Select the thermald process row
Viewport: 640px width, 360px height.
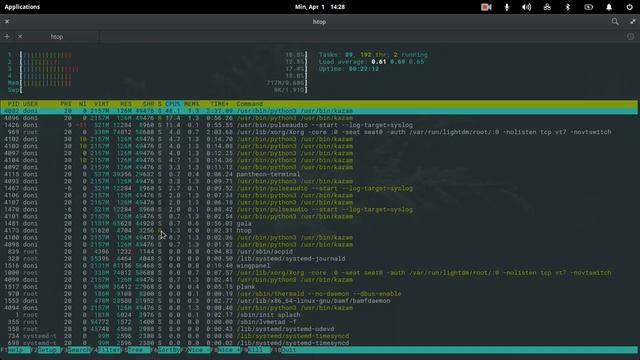pyautogui.click(x=319, y=294)
